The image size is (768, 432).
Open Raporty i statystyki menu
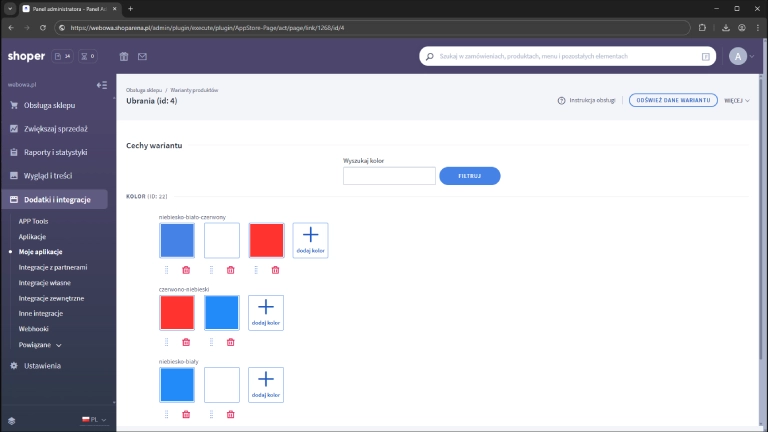55,152
